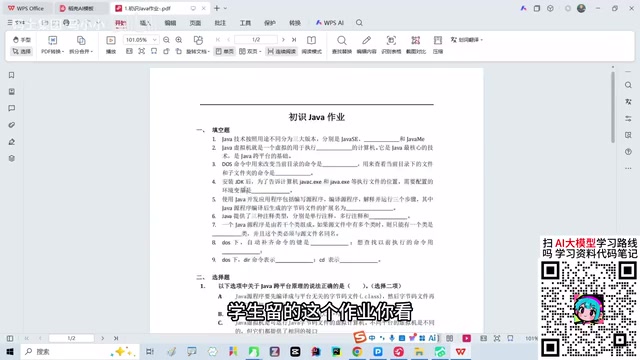Click the 压缩 compress icon

tap(438, 40)
